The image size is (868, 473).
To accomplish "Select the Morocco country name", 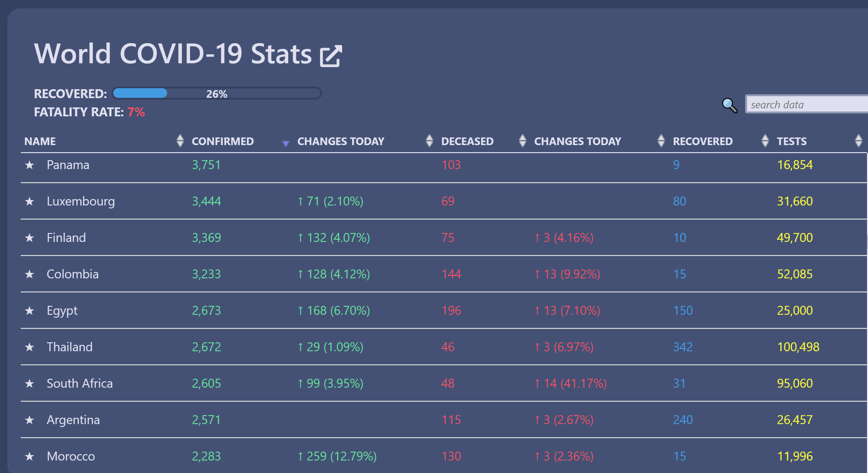I will tap(71, 456).
